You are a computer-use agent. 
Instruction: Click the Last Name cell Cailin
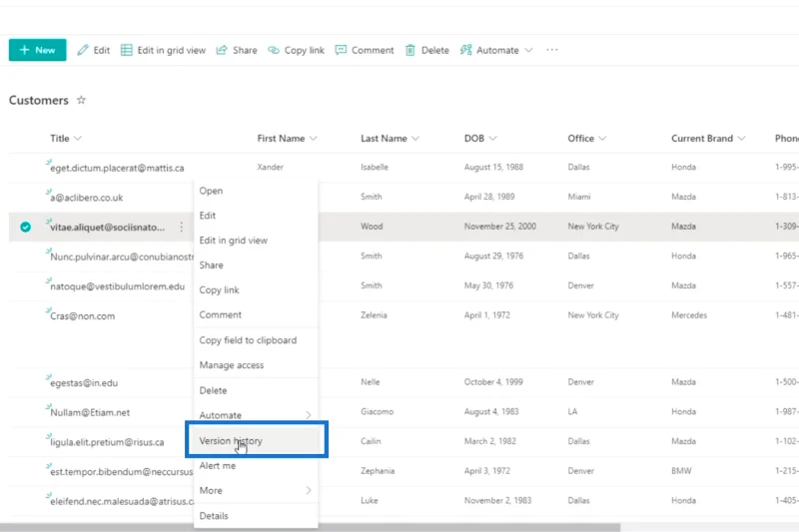(371, 441)
